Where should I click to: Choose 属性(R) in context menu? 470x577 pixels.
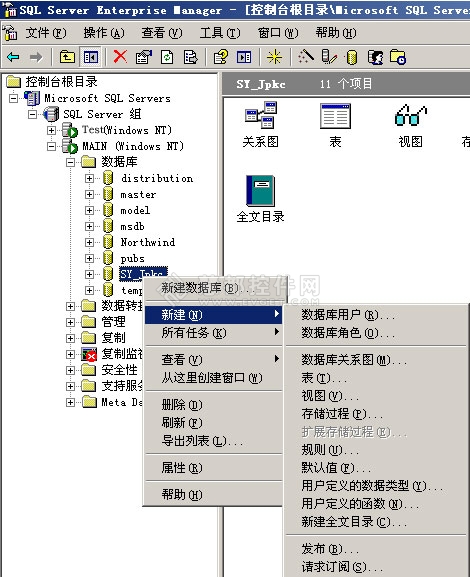pyautogui.click(x=213, y=468)
